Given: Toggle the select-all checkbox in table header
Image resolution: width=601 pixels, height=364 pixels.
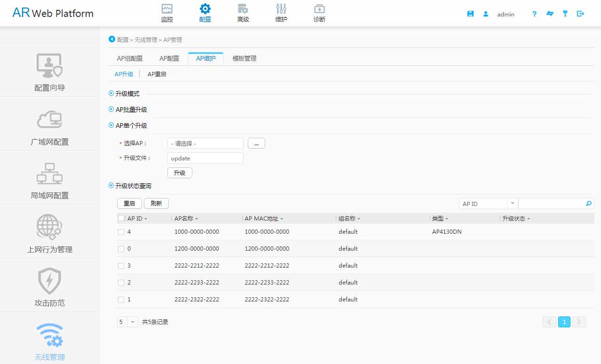Looking at the screenshot, I should (x=121, y=218).
